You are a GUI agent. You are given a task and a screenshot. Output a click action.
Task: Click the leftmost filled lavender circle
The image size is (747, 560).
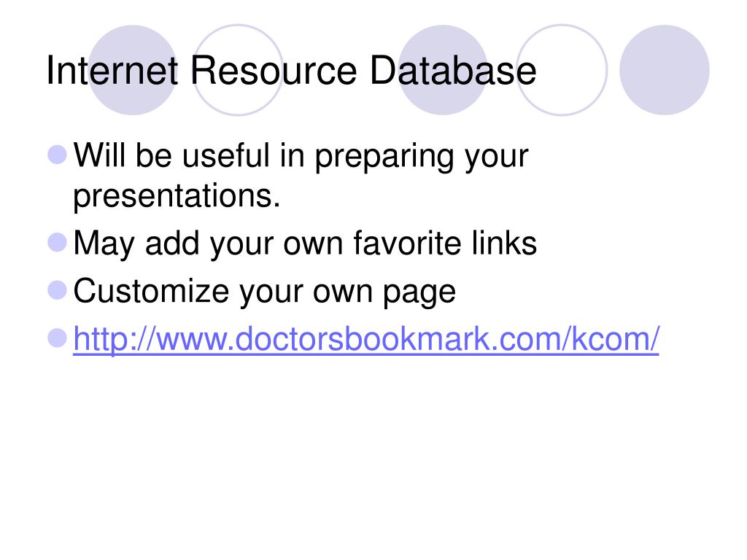pyautogui.click(x=133, y=70)
